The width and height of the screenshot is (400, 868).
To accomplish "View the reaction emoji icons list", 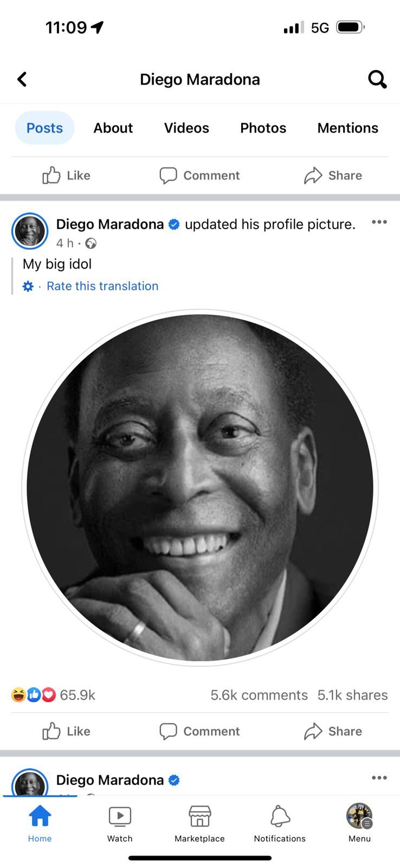I will tap(34, 695).
